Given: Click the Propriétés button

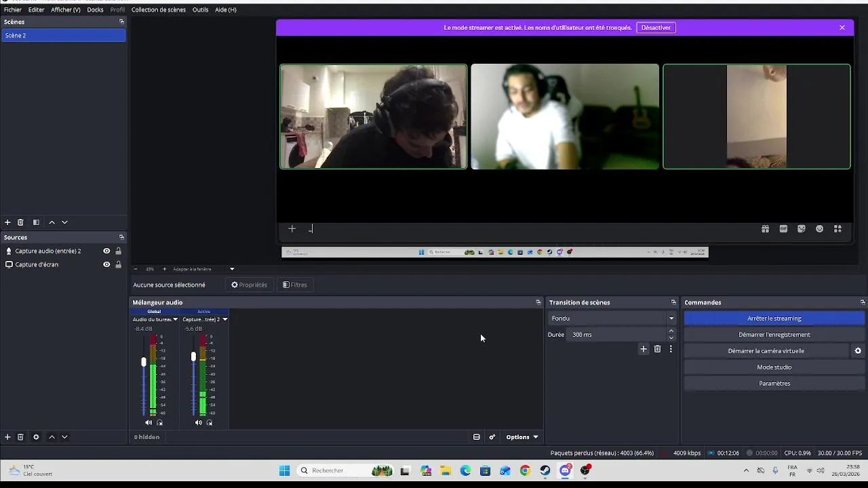Looking at the screenshot, I should pyautogui.click(x=249, y=285).
